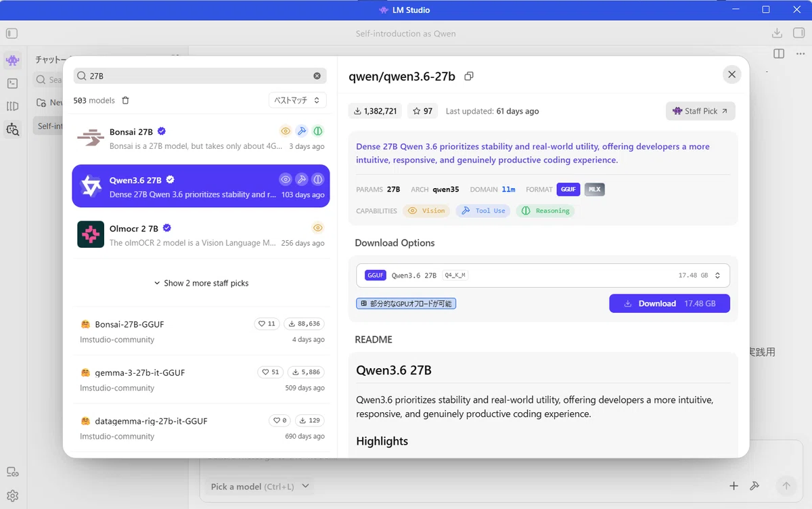Click the 129 downloads badge on datagemma
The height and width of the screenshot is (509, 812).
click(x=310, y=420)
